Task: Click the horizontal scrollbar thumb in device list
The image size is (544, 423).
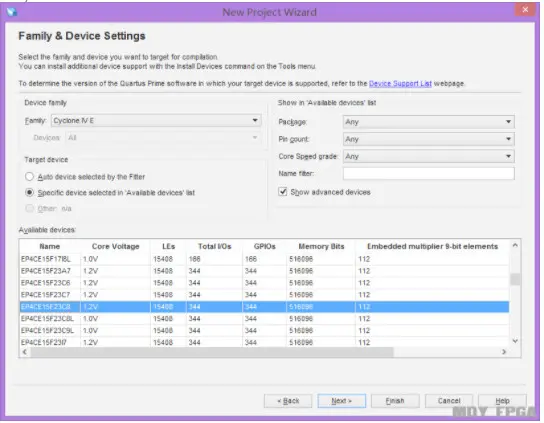Action: tap(212, 352)
